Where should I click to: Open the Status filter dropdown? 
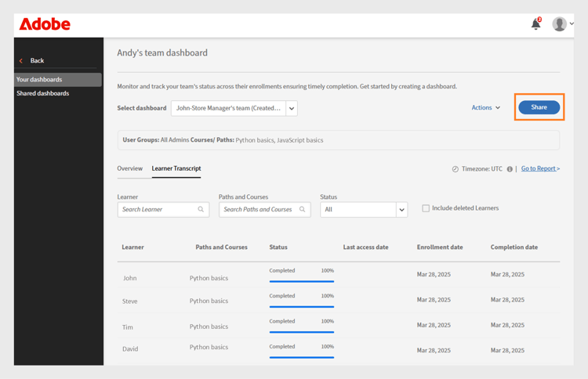[401, 210]
